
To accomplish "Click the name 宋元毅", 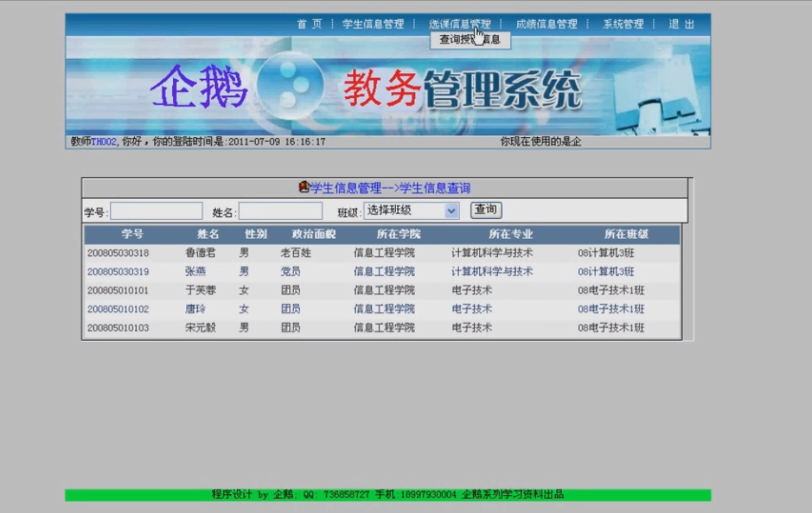I will [200, 327].
